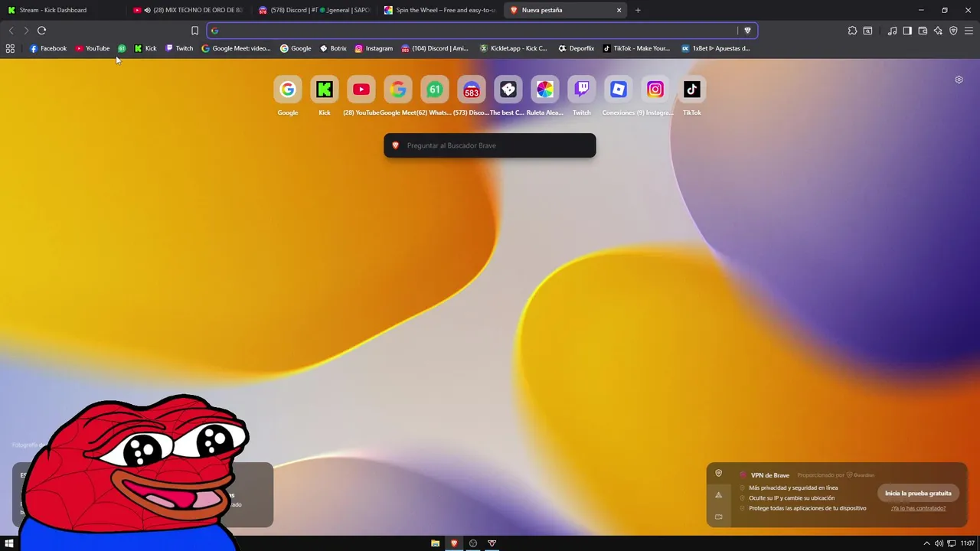
Task: Open Google bookmark in bookmarks bar
Action: click(295, 48)
